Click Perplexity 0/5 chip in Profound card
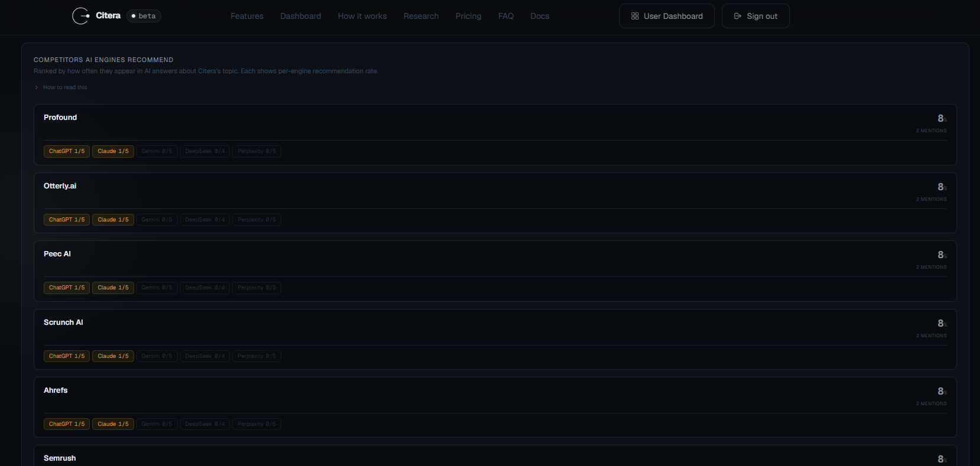The height and width of the screenshot is (466, 980). click(256, 151)
